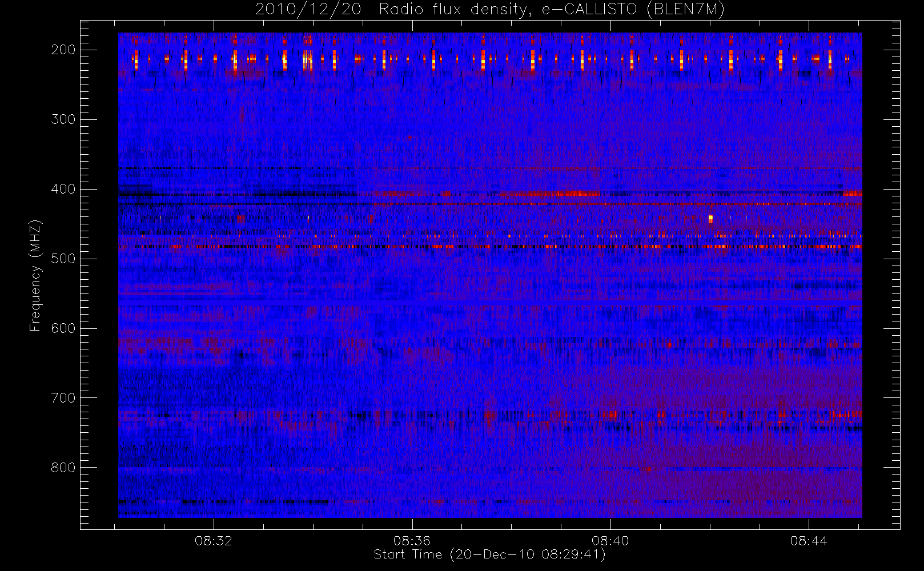This screenshot has height=571, width=924.
Task: Click the 200 frequency tick label
Action: [63, 50]
